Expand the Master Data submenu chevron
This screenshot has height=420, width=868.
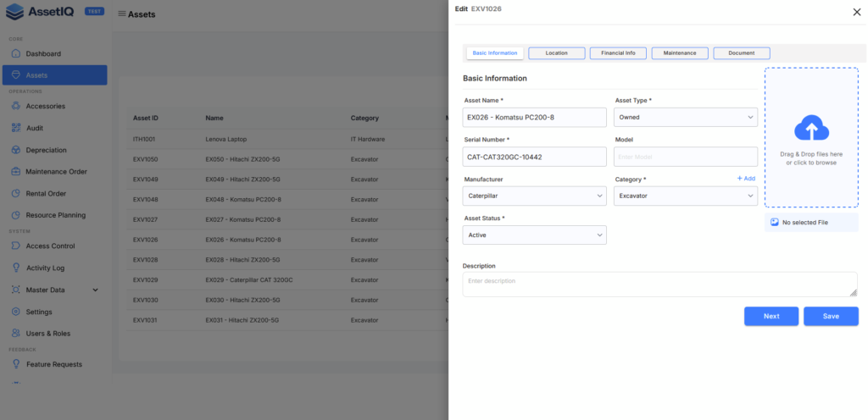pos(95,290)
